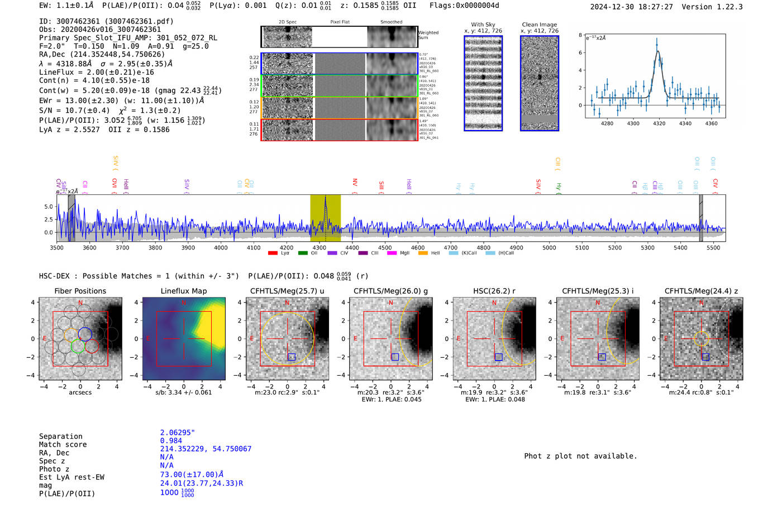Click the red Lyα legend swatch

point(273,253)
